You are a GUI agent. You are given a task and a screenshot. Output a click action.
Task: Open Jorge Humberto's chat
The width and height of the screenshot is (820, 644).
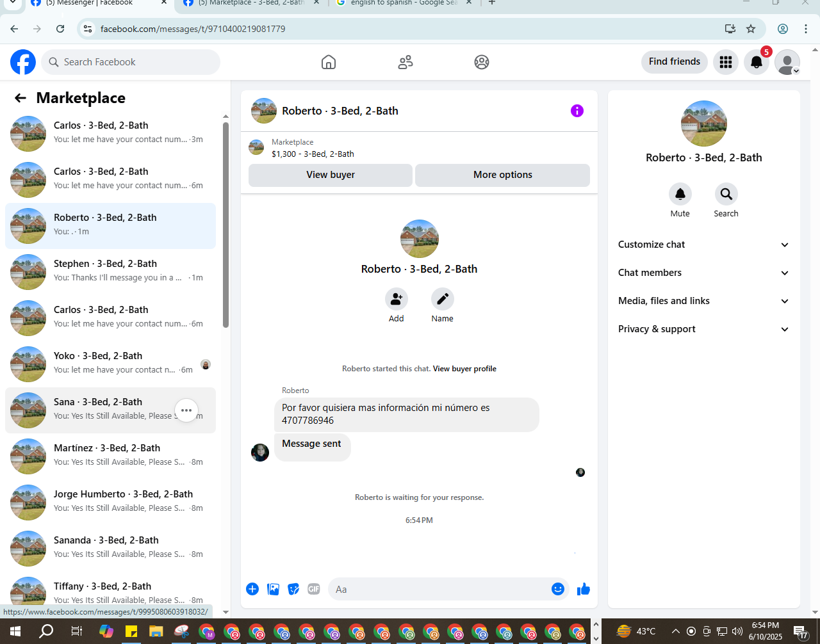(x=110, y=503)
